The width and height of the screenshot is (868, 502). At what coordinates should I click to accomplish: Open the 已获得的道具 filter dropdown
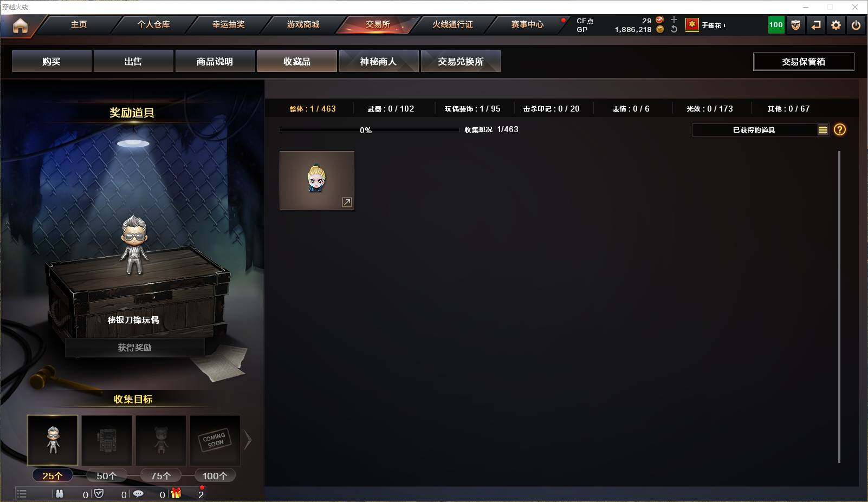[x=760, y=130]
